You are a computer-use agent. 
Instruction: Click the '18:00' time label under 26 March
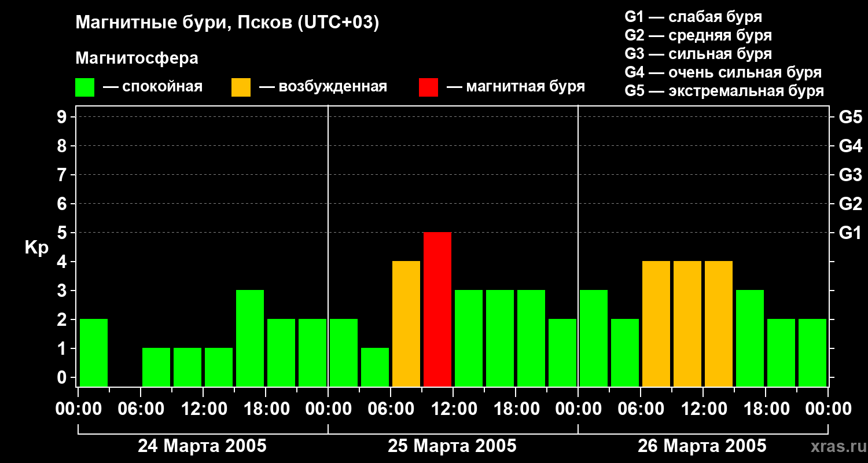pos(766,409)
